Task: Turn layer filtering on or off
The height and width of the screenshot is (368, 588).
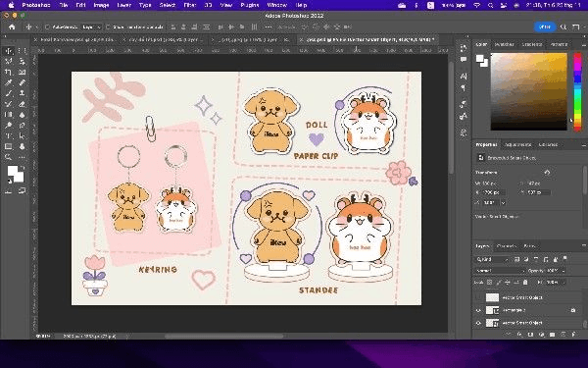Action: coord(564,259)
